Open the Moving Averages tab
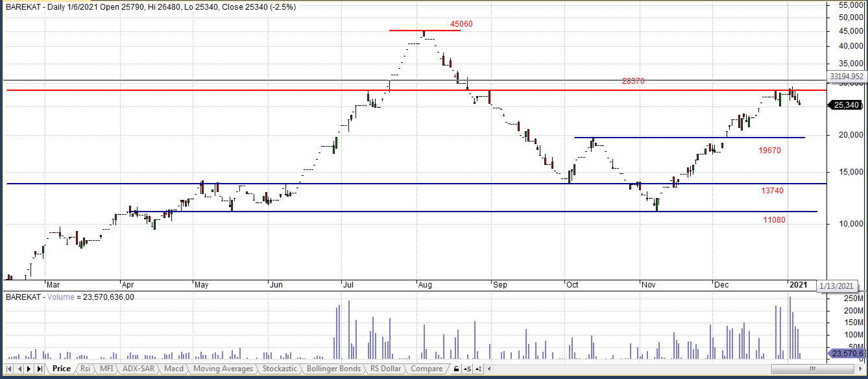The height and width of the screenshot is (379, 868). coord(223,369)
